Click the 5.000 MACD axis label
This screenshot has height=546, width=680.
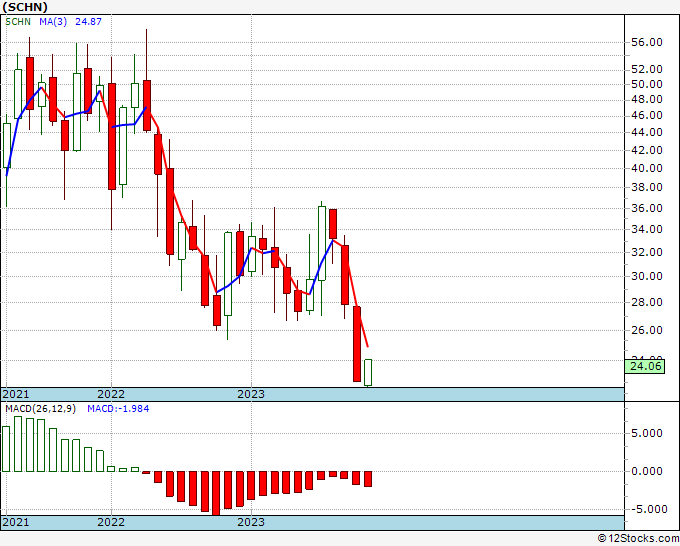coord(647,433)
